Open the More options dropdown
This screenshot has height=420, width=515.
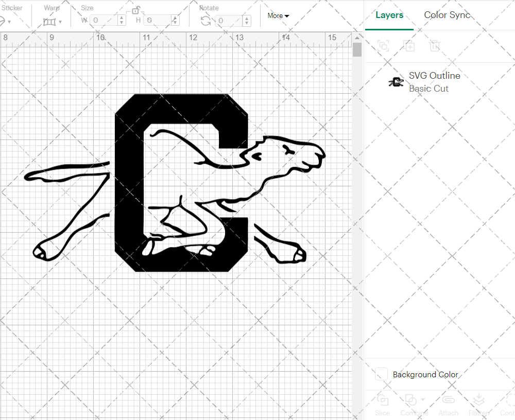click(x=278, y=16)
